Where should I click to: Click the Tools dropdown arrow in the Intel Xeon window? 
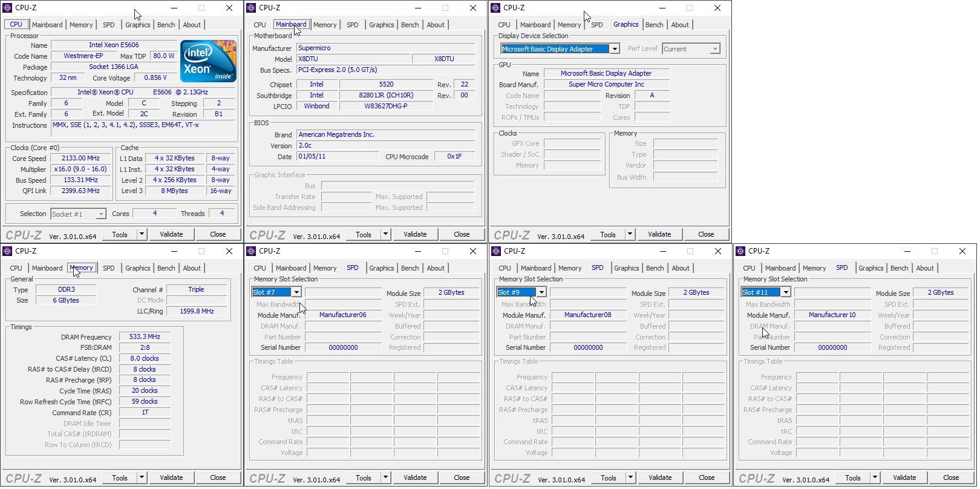142,234
